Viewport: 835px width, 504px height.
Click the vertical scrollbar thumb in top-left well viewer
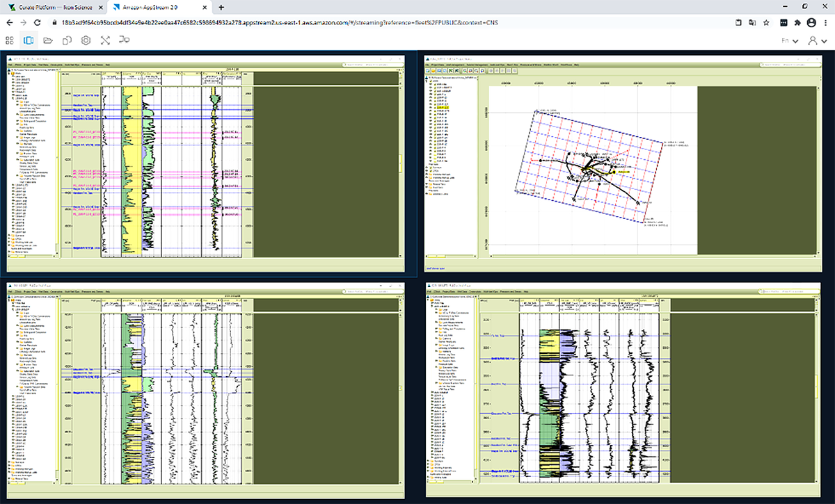[x=399, y=163]
